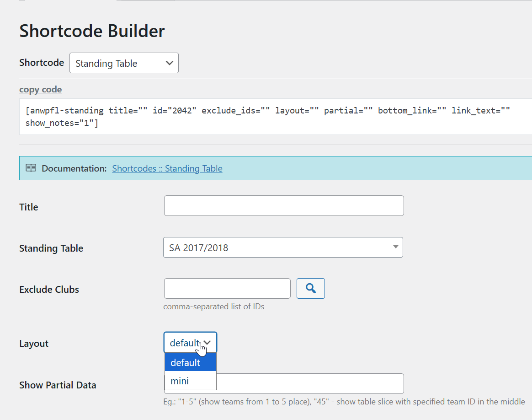Toggle the Layout dropdown
The image size is (532, 420).
click(190, 343)
